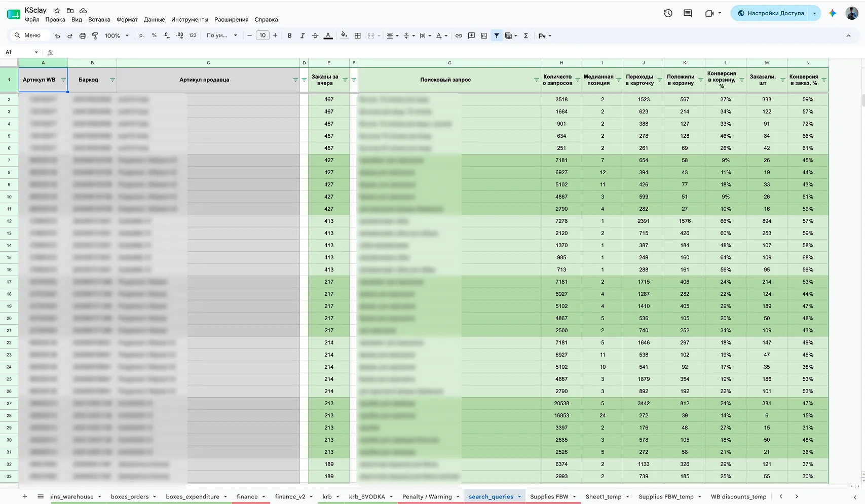Open the text color picker
Image resolution: width=865 pixels, height=504 pixels.
(328, 36)
